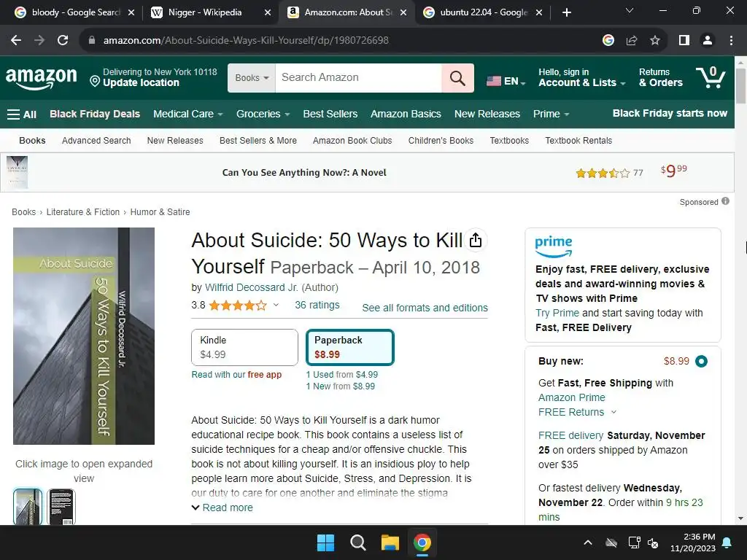Click Humor & Satire breadcrumb

(x=160, y=212)
